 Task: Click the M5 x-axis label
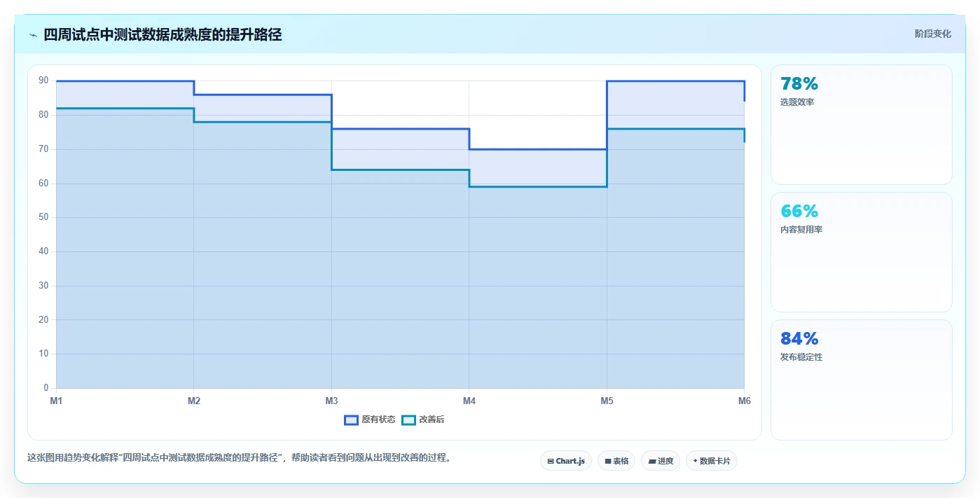pyautogui.click(x=607, y=401)
